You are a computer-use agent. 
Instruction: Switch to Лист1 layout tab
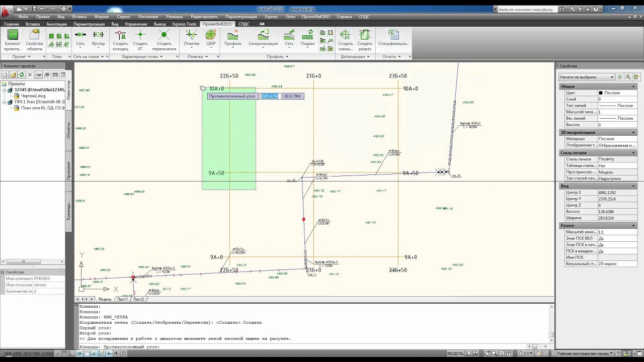coord(122,299)
